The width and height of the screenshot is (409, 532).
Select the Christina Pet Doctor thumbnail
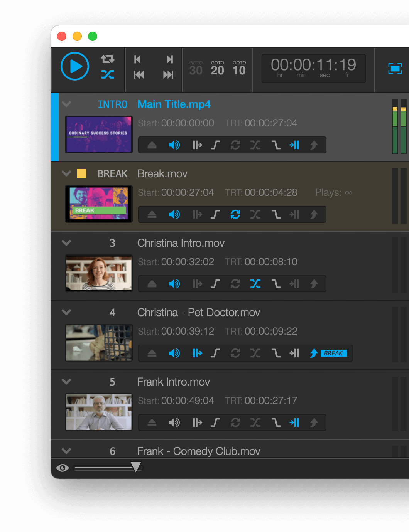coord(99,343)
